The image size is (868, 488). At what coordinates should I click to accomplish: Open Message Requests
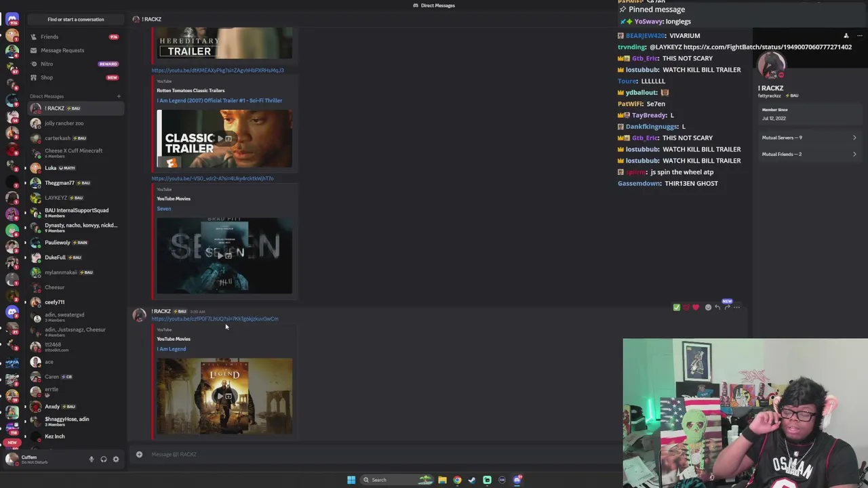click(76, 50)
